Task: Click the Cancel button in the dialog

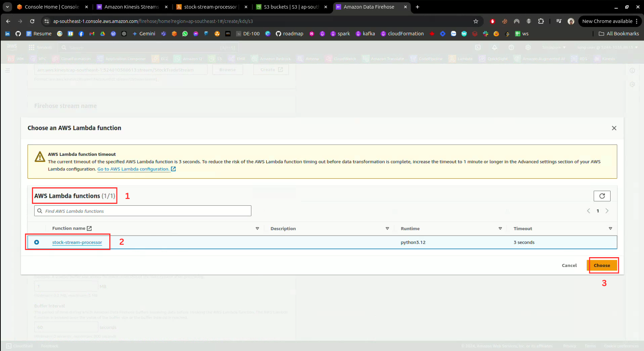Action: click(569, 265)
